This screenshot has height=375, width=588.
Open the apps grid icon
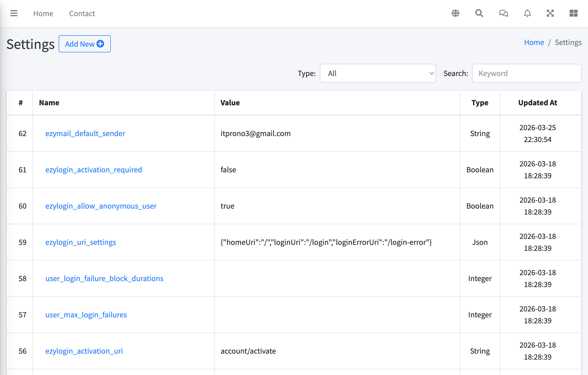tap(573, 13)
